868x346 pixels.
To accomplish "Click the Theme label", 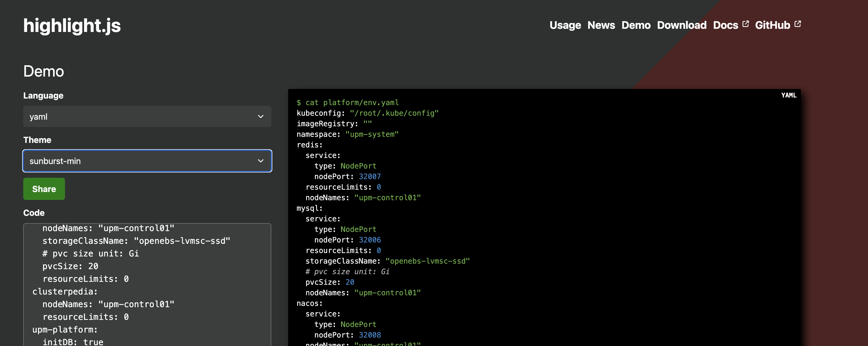I will (x=37, y=140).
